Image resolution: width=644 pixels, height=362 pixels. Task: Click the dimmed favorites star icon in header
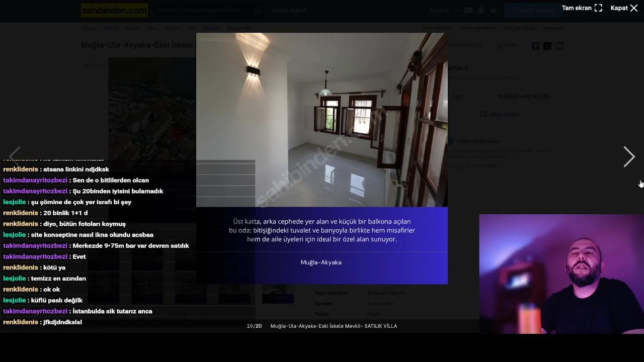tap(494, 10)
